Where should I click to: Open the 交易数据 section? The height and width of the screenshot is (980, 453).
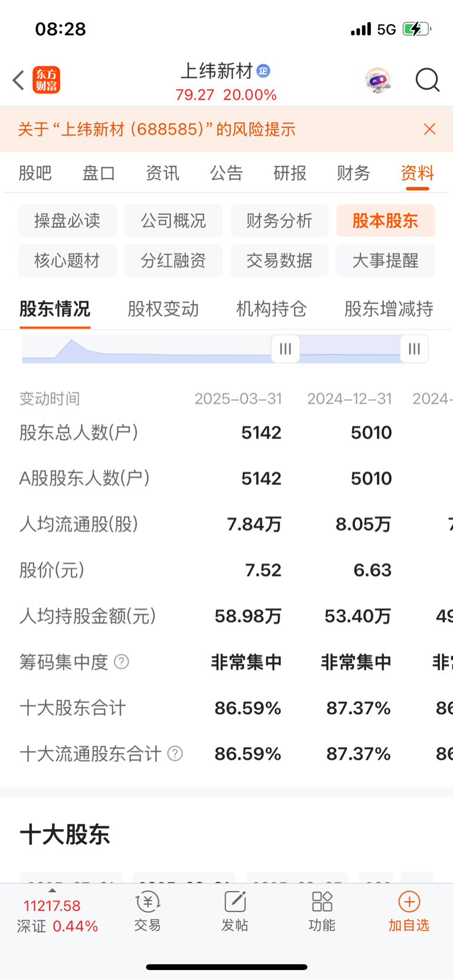pyautogui.click(x=280, y=260)
